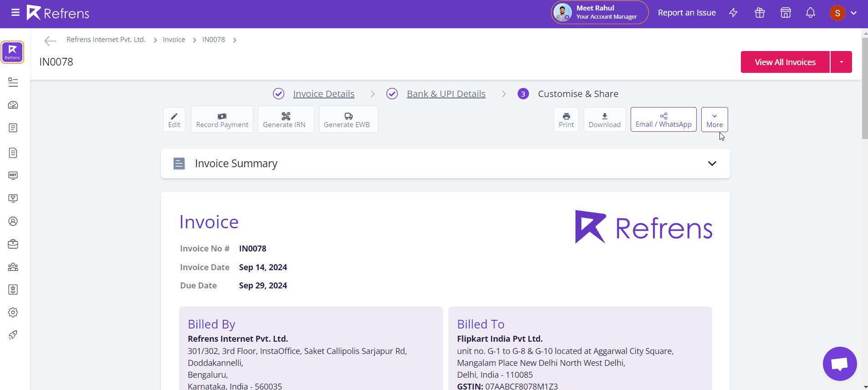Open Meet Rahul account manager card

point(600,12)
